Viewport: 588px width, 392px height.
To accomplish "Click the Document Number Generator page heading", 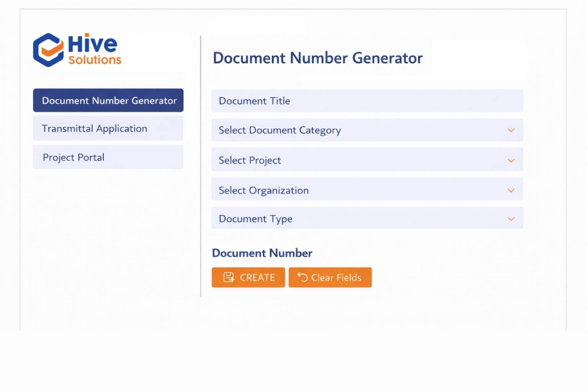I will 317,58.
